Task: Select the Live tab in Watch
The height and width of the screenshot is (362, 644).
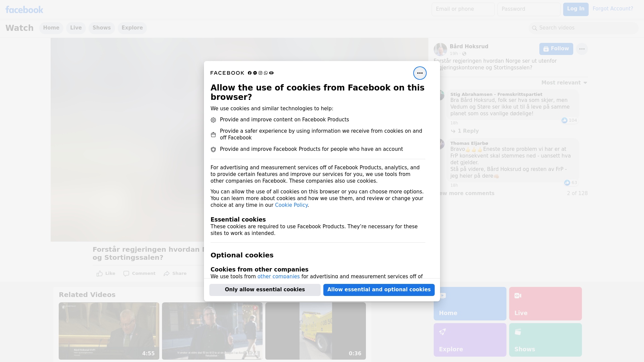Action: click(76, 28)
